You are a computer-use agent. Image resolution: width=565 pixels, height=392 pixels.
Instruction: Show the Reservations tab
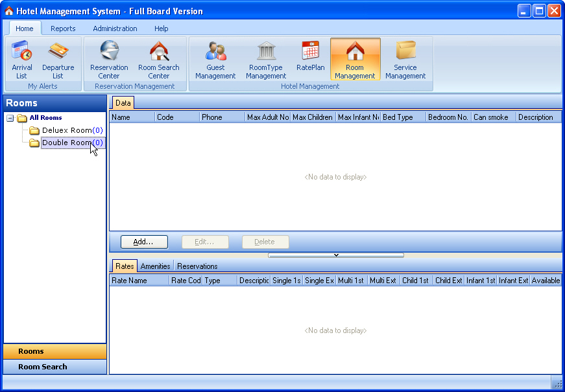(x=197, y=266)
